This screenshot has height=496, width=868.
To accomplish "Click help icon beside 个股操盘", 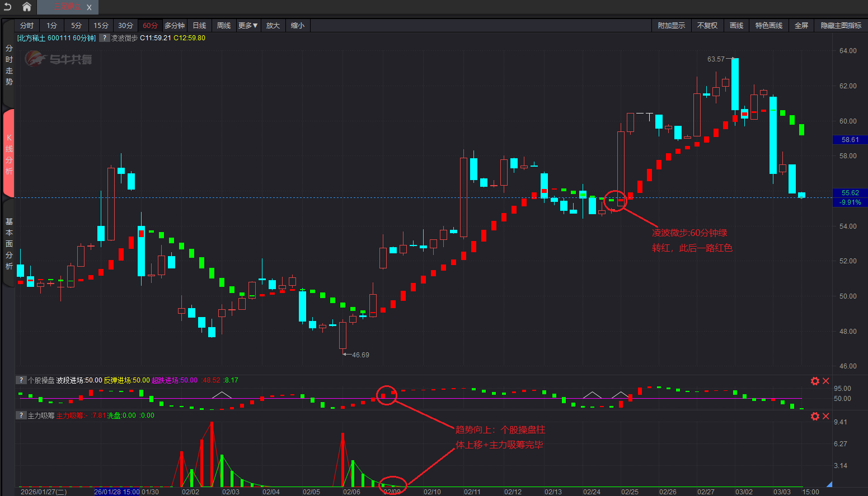I will [21, 380].
